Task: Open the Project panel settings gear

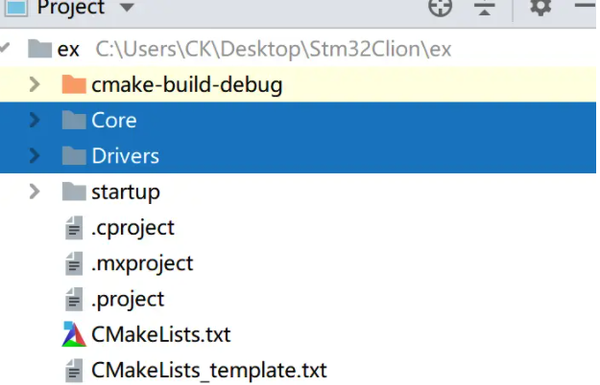Action: (540, 6)
